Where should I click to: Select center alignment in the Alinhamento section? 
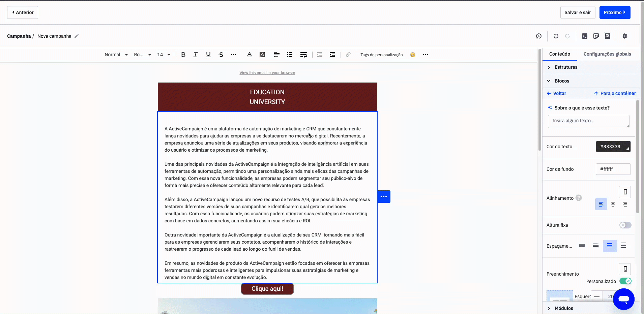coord(613,204)
